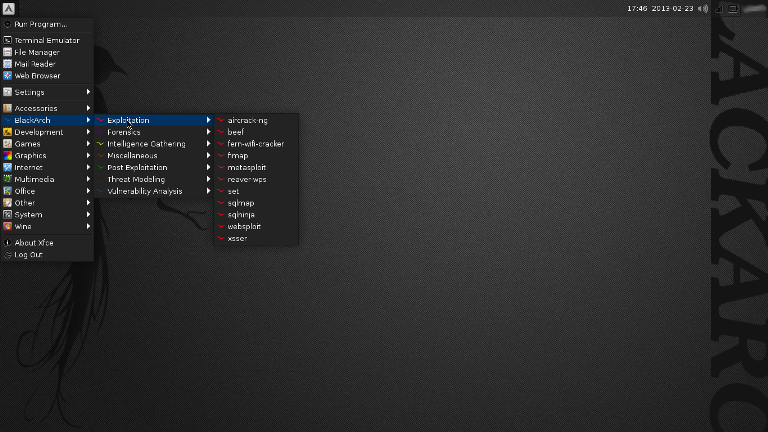Click the Internet category icon

tap(7, 167)
